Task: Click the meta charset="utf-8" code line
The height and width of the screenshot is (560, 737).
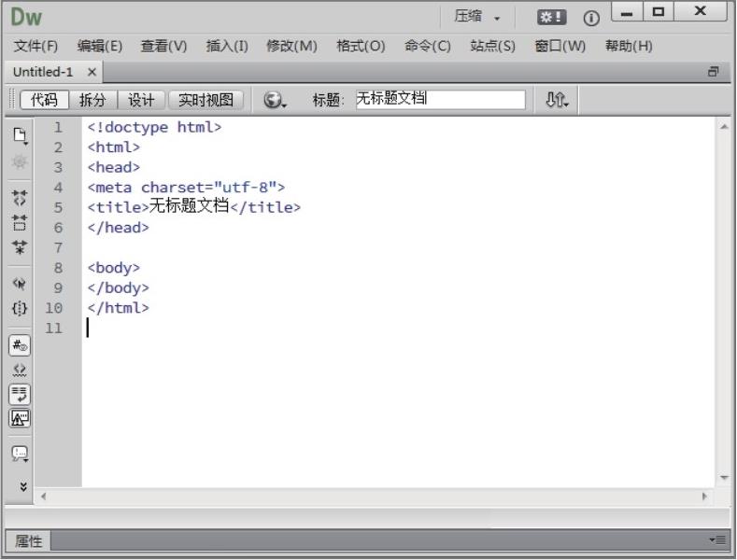Action: point(186,188)
